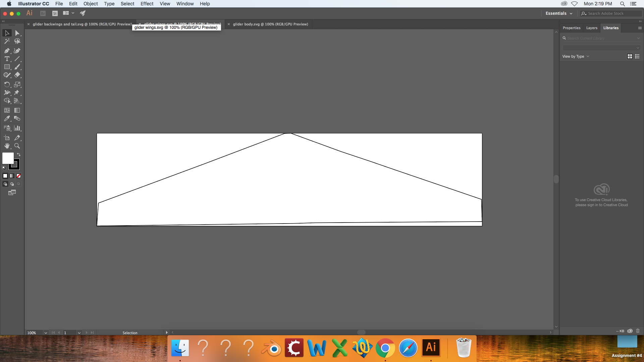This screenshot has width=644, height=362.
Task: Select the Pen tool
Action: [x=6, y=50]
